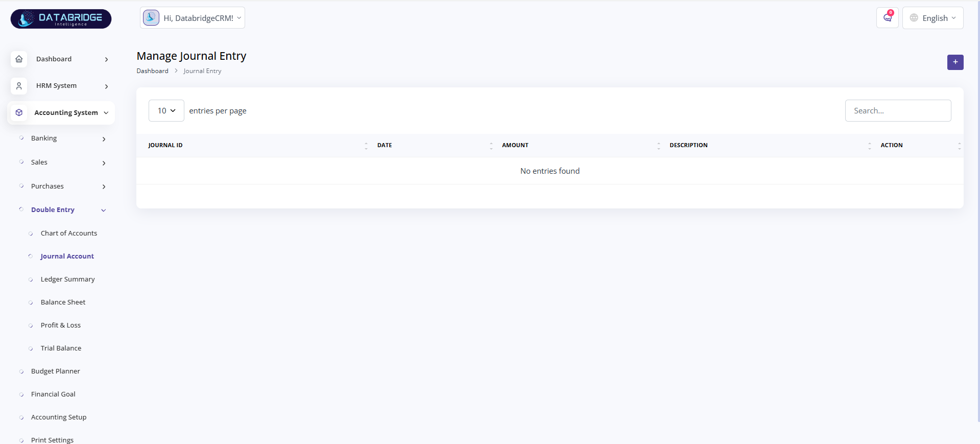Open the Purchases menu item
The height and width of the screenshot is (444, 980).
47,186
